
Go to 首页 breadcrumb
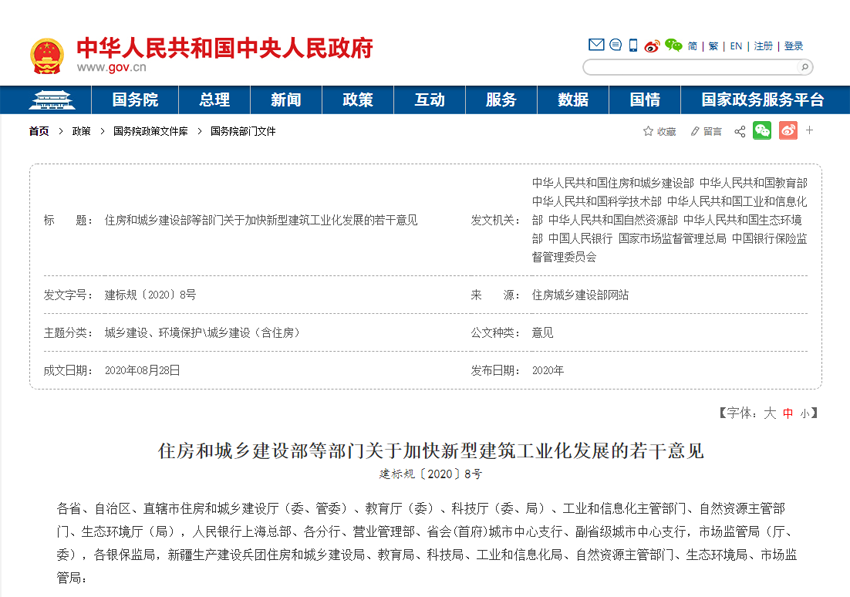pos(39,131)
